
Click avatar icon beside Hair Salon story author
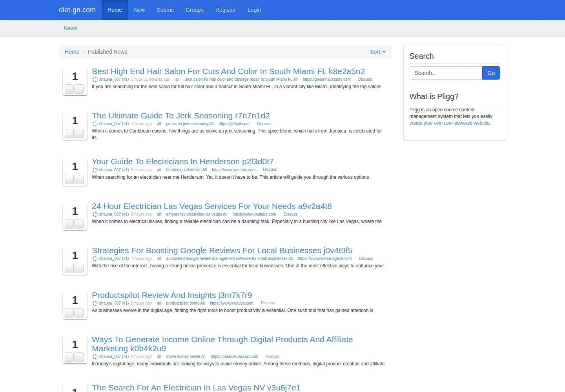pyautogui.click(x=95, y=80)
